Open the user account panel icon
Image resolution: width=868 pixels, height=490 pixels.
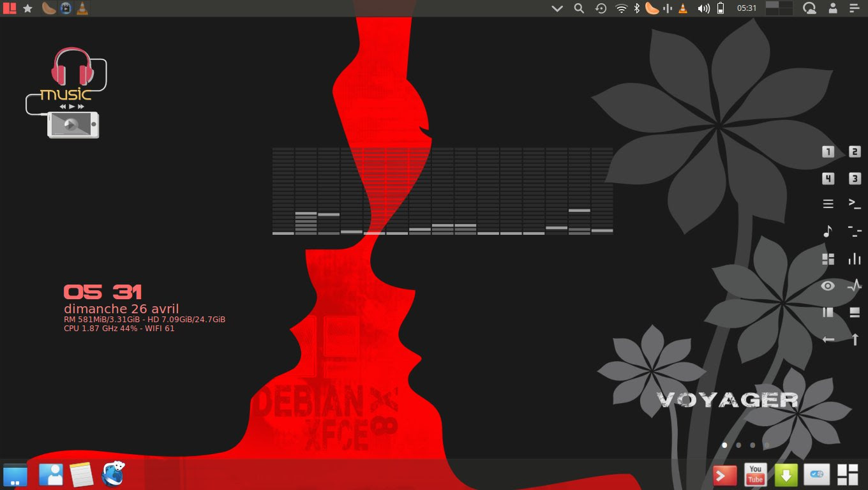pyautogui.click(x=833, y=8)
